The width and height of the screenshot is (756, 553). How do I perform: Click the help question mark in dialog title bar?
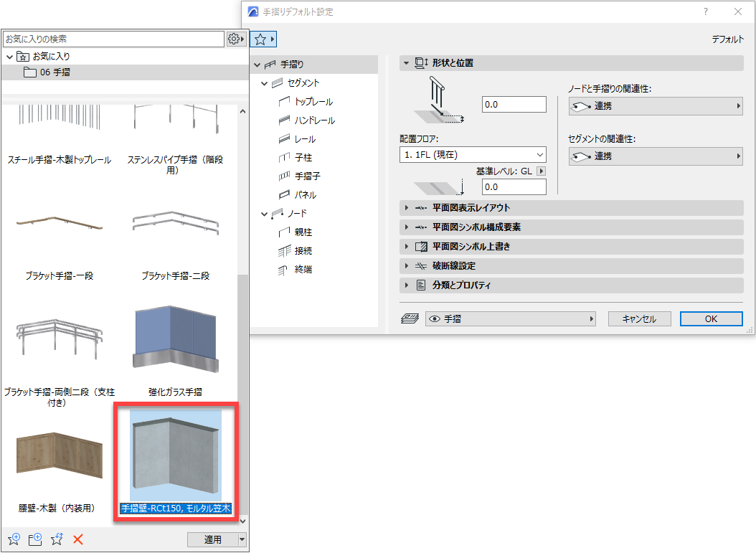coord(706,11)
